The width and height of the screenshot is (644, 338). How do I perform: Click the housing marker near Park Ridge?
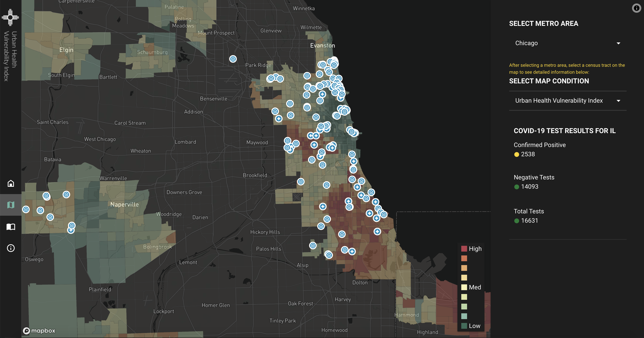pyautogui.click(x=233, y=59)
